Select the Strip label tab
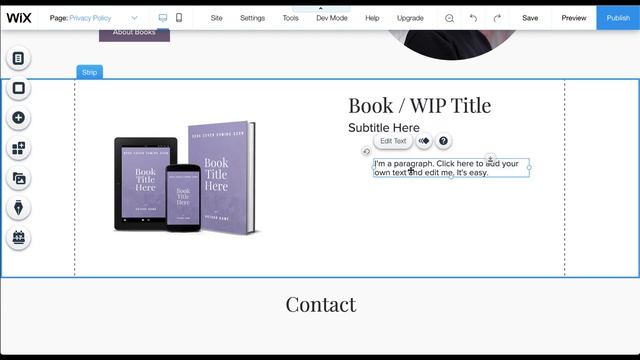Image resolution: width=640 pixels, height=360 pixels. (89, 72)
